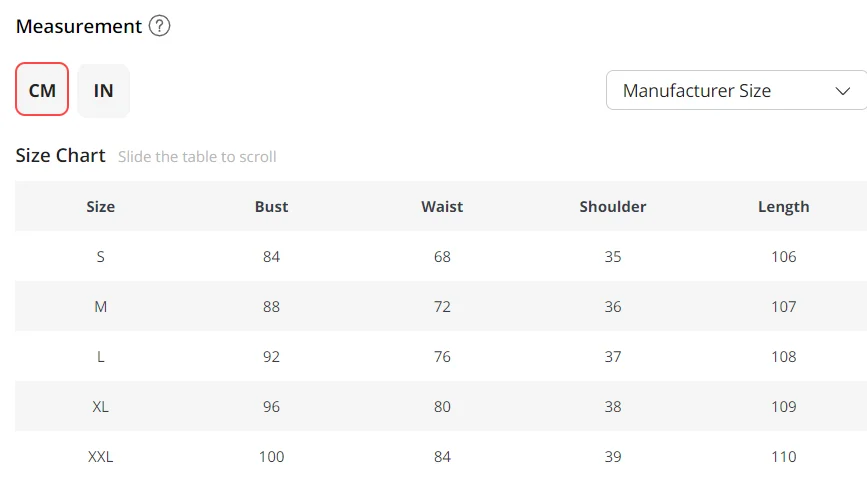Click the Shoulder column header
The width and height of the screenshot is (867, 491).
613,207
